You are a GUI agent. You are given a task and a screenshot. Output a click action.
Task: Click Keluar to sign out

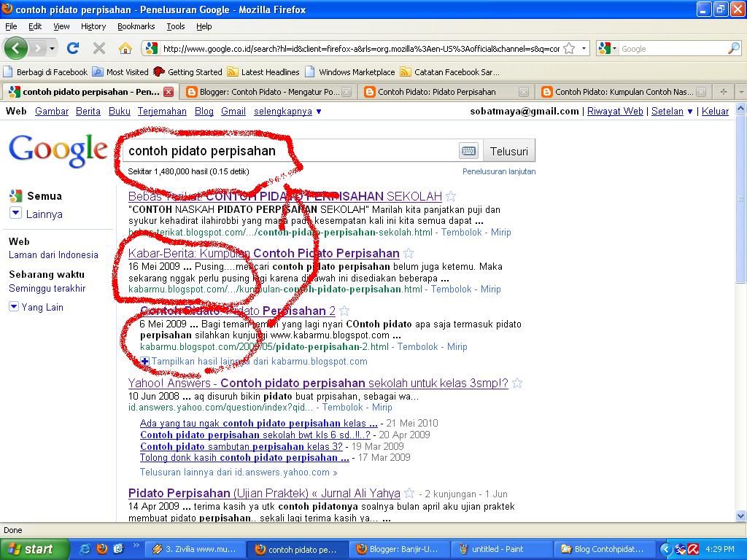point(715,111)
